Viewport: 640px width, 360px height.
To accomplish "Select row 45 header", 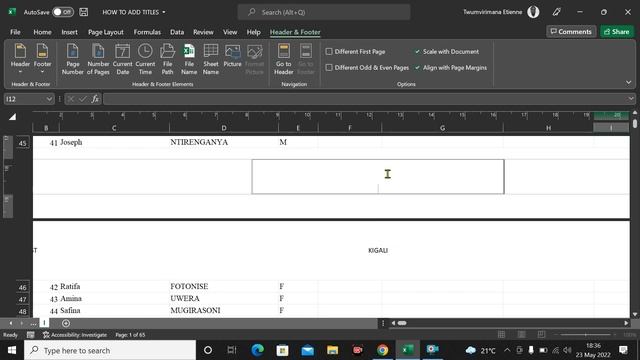I will [22, 143].
